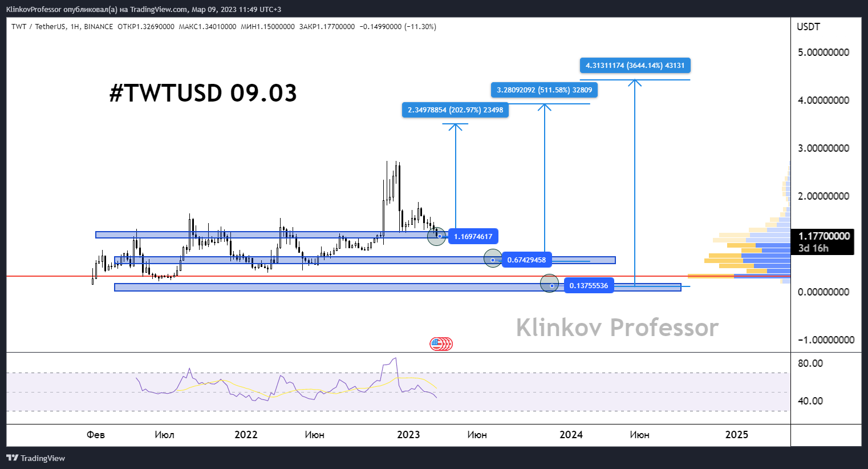Click the -1.00000000 price scale value

coord(826,340)
